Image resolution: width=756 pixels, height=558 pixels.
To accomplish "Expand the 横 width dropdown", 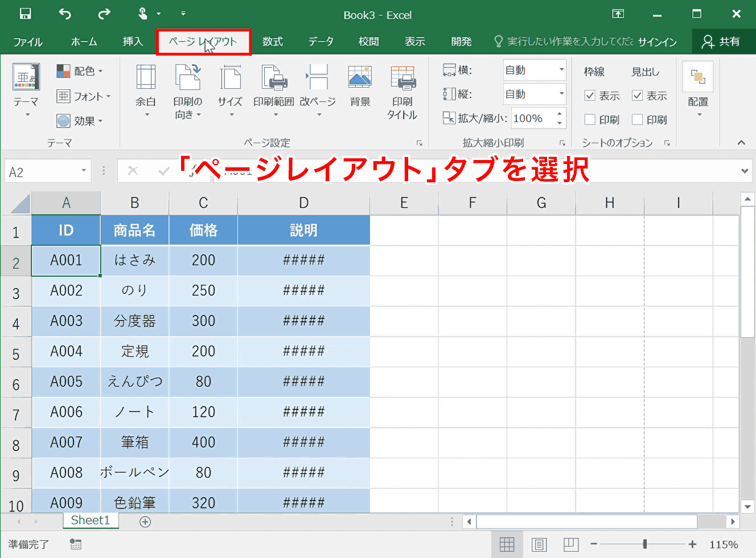I will pos(561,70).
